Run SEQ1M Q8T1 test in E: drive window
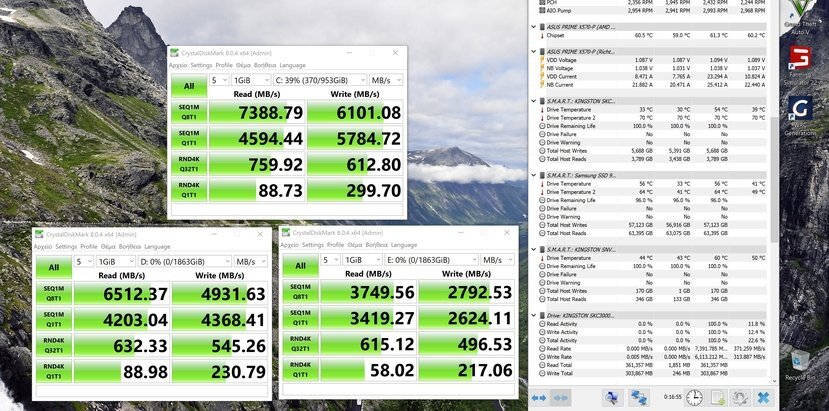 pyautogui.click(x=300, y=291)
